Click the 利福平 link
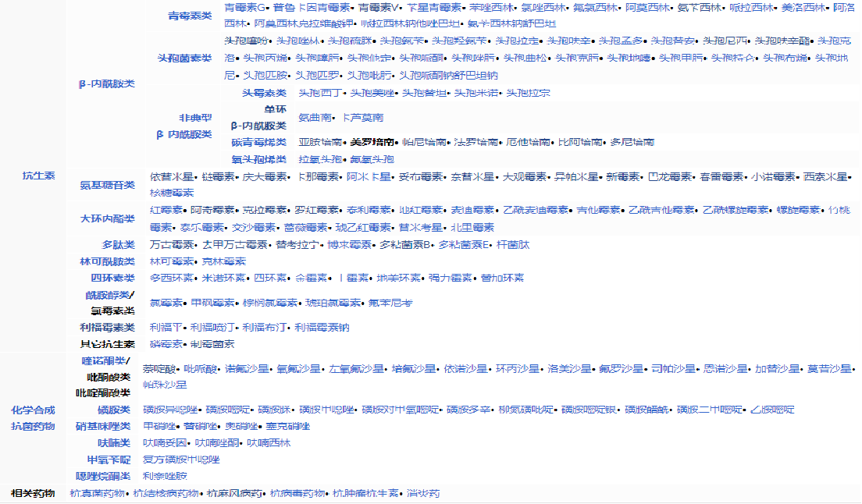Screen dimensions: 862x504 (166, 327)
